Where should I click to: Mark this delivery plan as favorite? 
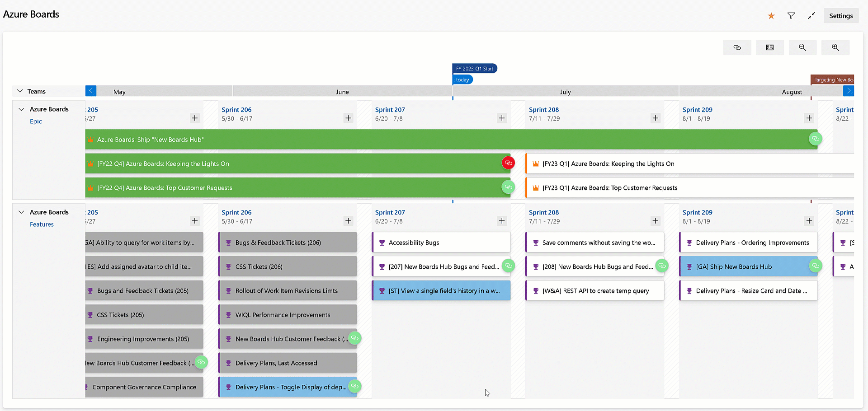pyautogui.click(x=770, y=15)
